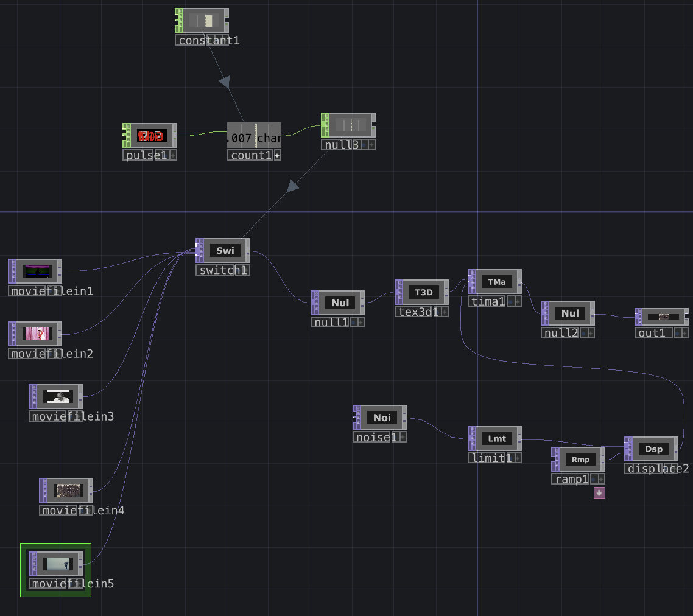693x616 pixels.
Task: Click the moviefilein1 video thumbnail node
Action: click(x=37, y=271)
